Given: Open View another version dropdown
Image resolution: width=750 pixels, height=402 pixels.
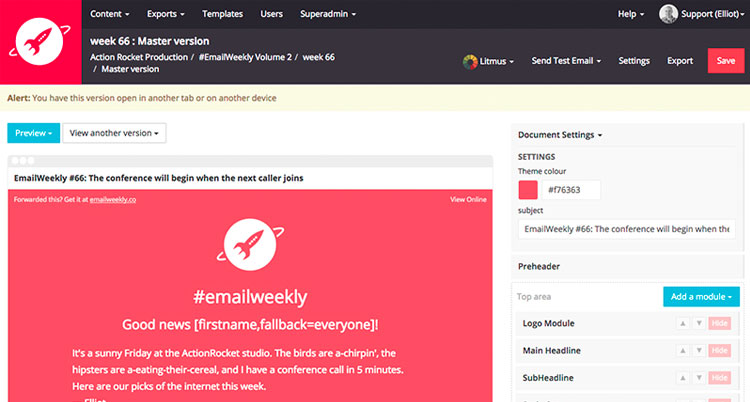Looking at the screenshot, I should point(114,133).
